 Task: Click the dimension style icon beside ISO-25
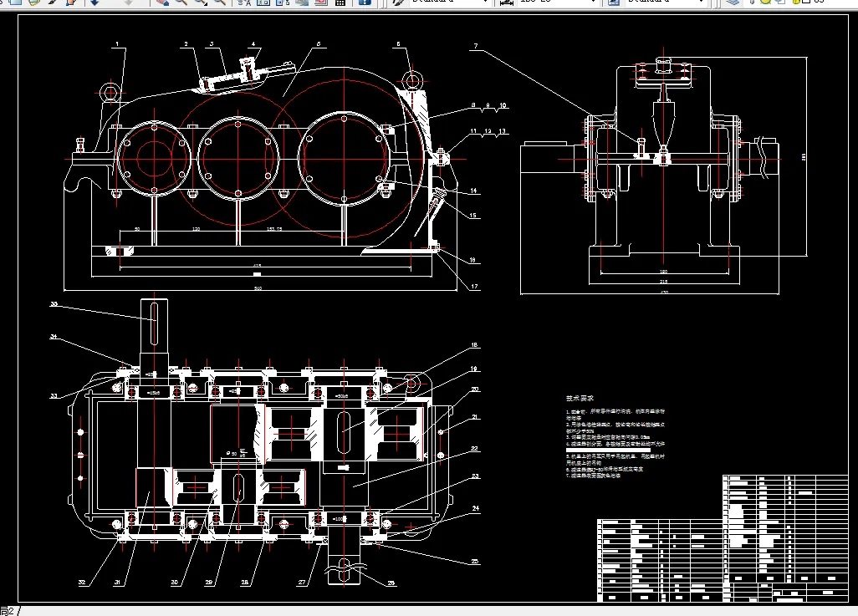point(507,2)
